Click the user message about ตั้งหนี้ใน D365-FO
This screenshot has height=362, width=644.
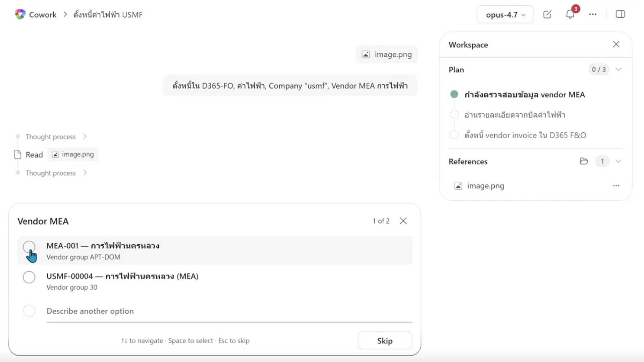(x=290, y=86)
